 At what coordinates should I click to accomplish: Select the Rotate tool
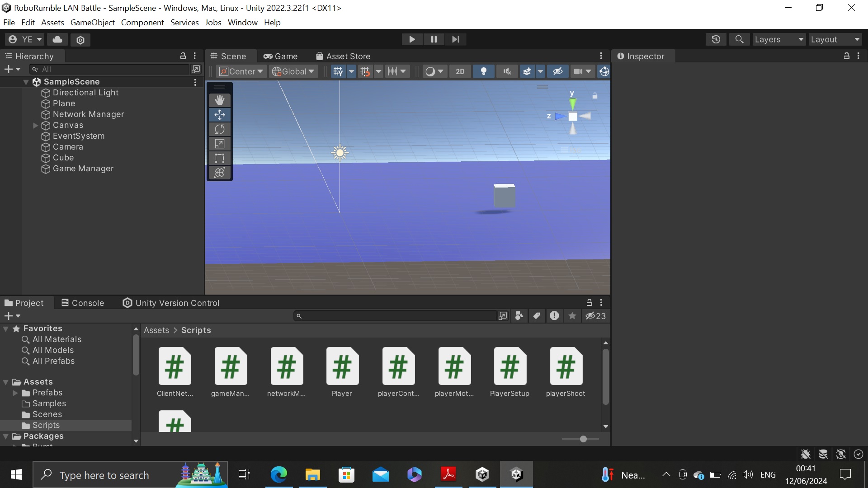pyautogui.click(x=220, y=129)
